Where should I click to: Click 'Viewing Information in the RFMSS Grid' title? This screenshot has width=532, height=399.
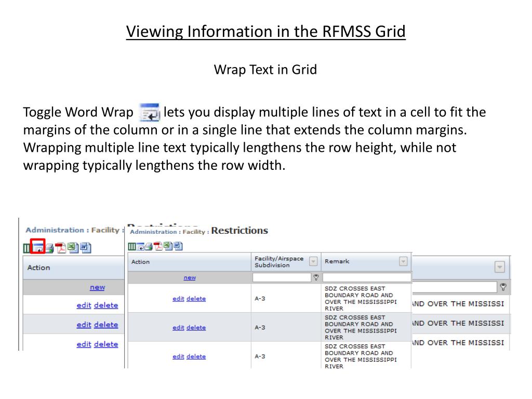click(266, 32)
